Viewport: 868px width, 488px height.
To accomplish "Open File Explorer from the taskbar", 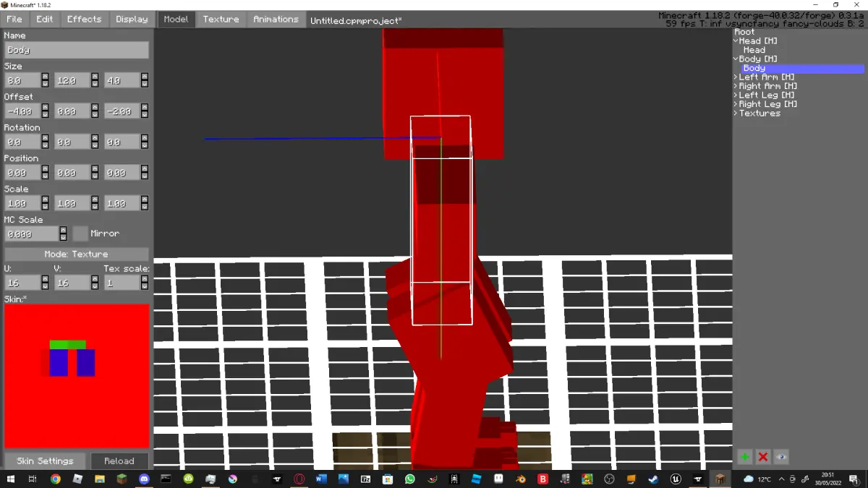I will (100, 479).
